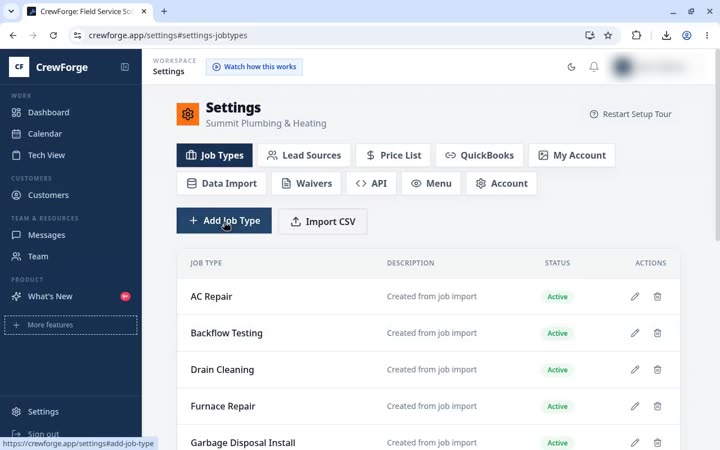Click Add Job Type button

[224, 221]
